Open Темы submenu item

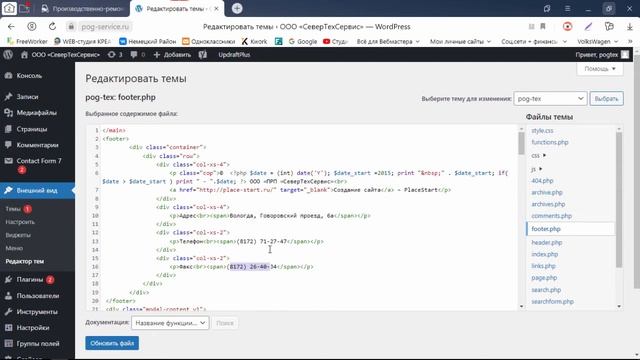click(x=13, y=209)
